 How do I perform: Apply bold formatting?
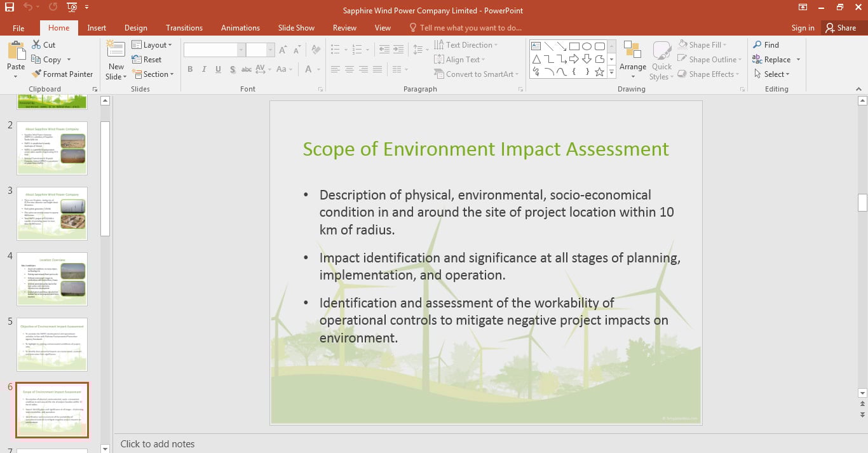click(189, 69)
